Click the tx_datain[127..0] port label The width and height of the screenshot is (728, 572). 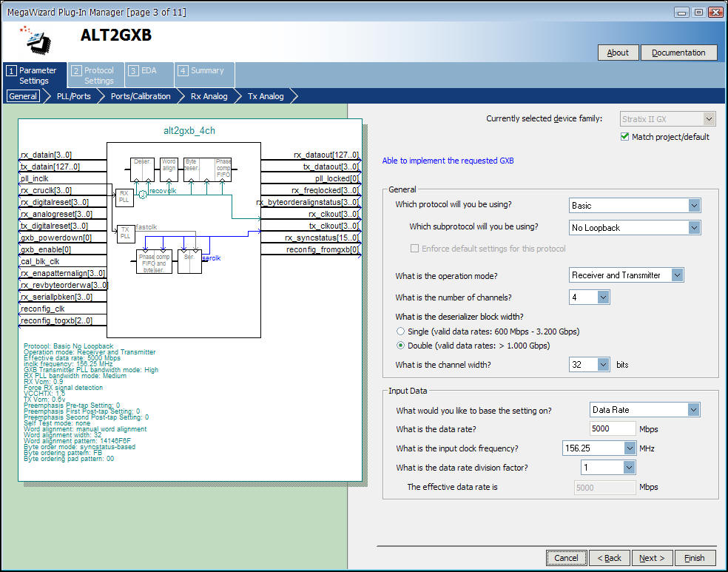click(50, 166)
